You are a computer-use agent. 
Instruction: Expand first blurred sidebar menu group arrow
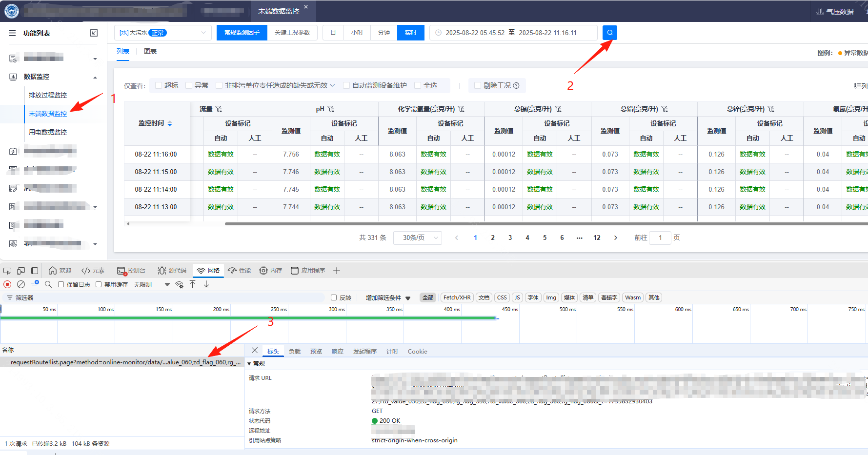coord(95,59)
